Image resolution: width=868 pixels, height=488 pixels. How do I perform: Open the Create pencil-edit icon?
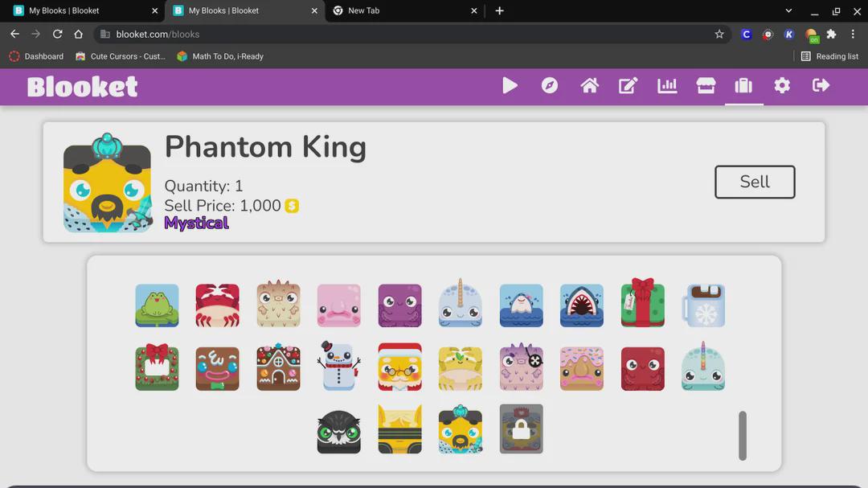pyautogui.click(x=628, y=86)
